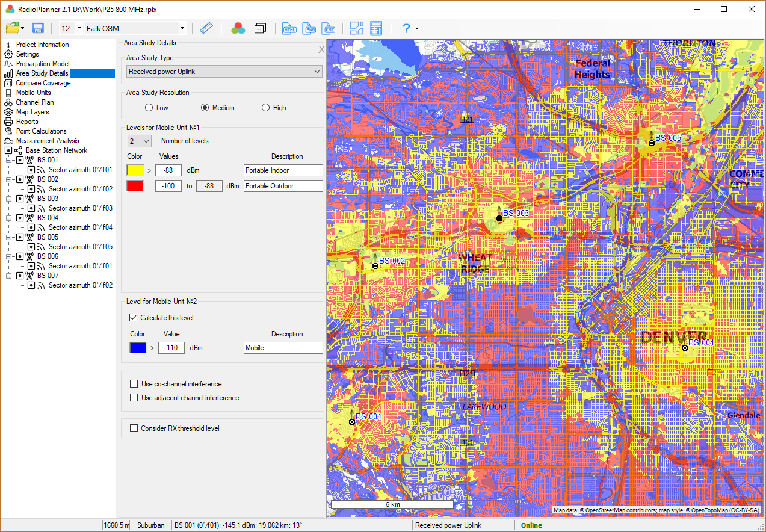The width and height of the screenshot is (766, 532).
Task: Select BS 003 in the station tree
Action: [48, 199]
